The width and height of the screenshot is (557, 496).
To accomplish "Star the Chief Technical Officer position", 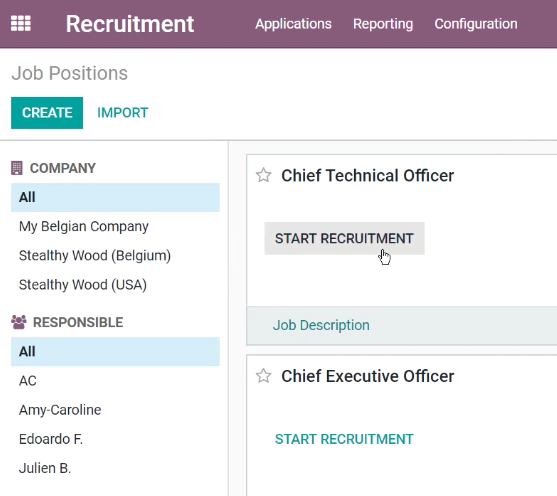I will point(264,175).
